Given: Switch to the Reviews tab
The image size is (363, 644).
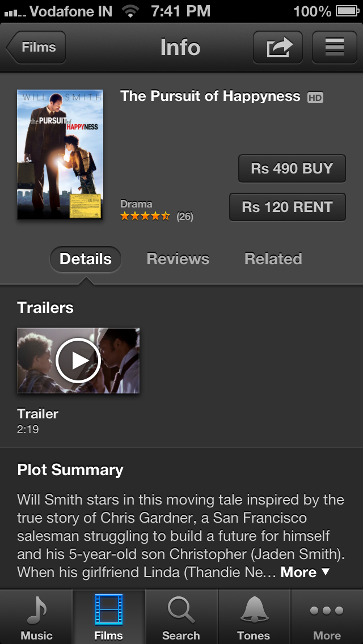Looking at the screenshot, I should pyautogui.click(x=178, y=259).
